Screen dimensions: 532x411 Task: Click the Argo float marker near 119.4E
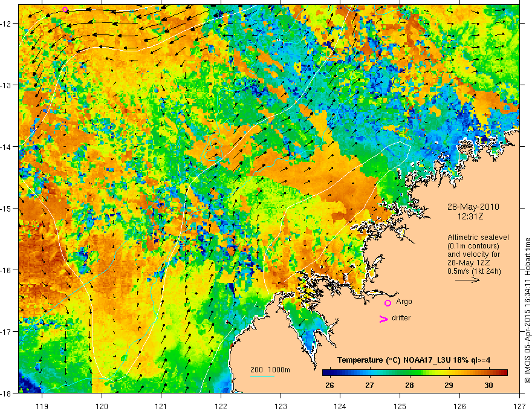point(65,10)
